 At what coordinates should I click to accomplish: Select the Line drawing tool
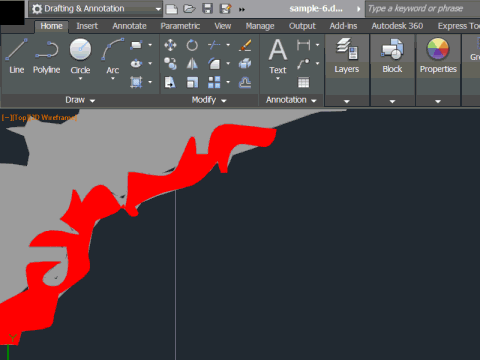coord(16,56)
